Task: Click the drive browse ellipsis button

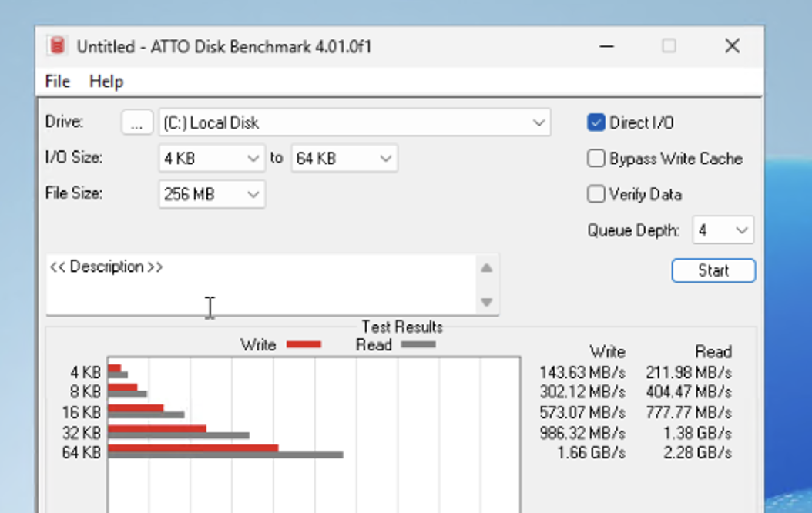Action: point(136,122)
